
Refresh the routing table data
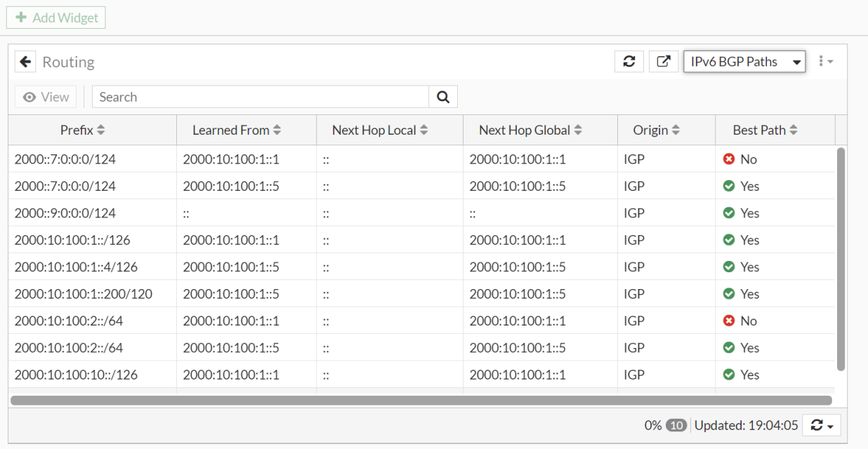(629, 61)
